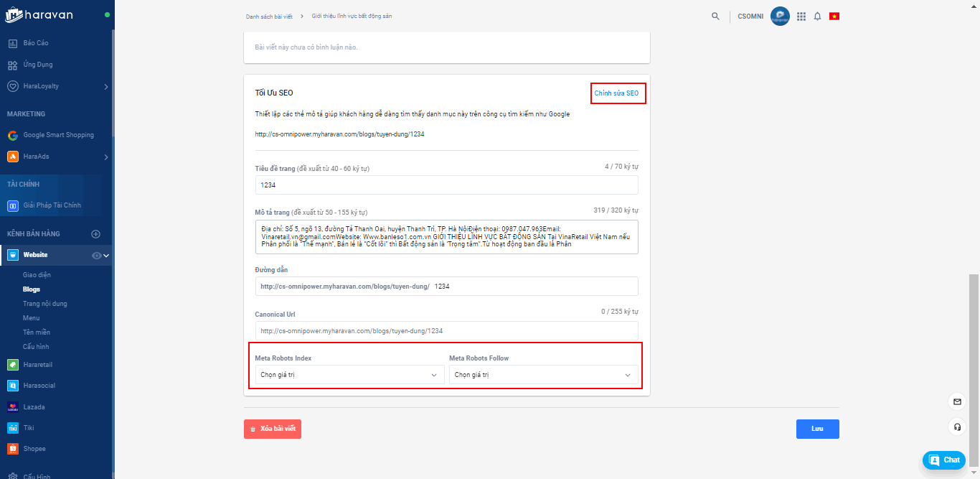This screenshot has height=479, width=980.
Task: Click the Harasocial icon
Action: [12, 386]
